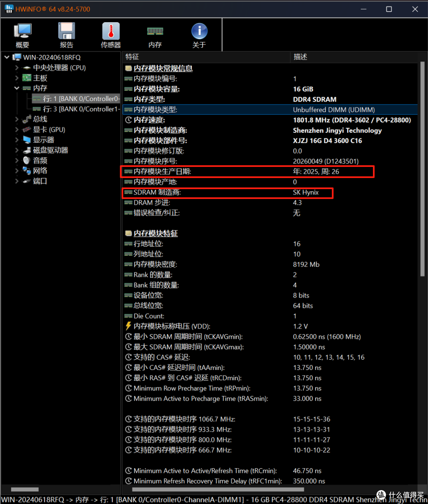Expand the 中央处理器 (CPU) tree node

[x=17, y=68]
